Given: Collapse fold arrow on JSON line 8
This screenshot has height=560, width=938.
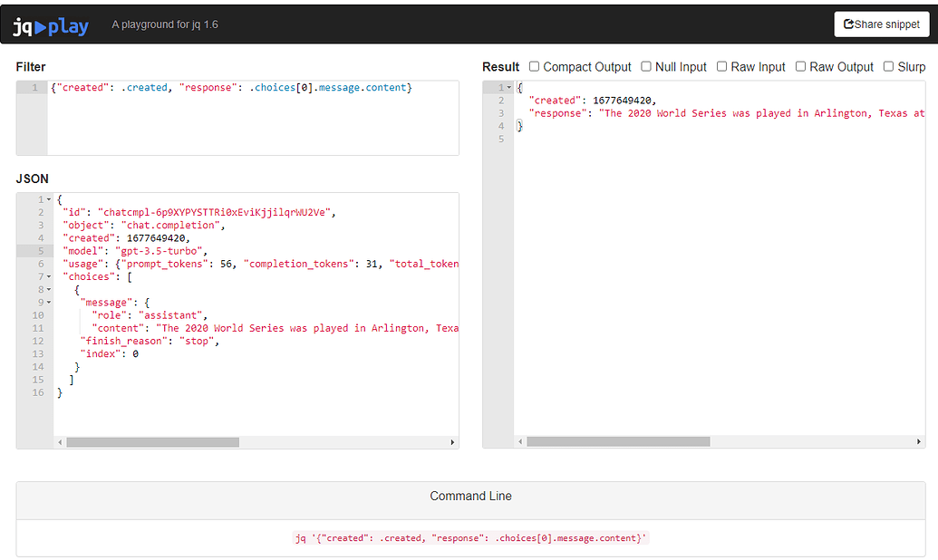Looking at the screenshot, I should coord(49,290).
